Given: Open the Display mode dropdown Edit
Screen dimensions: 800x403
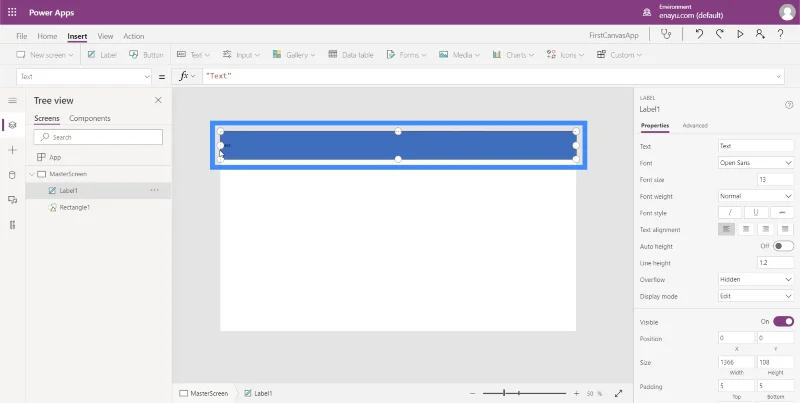Looking at the screenshot, I should click(756, 296).
